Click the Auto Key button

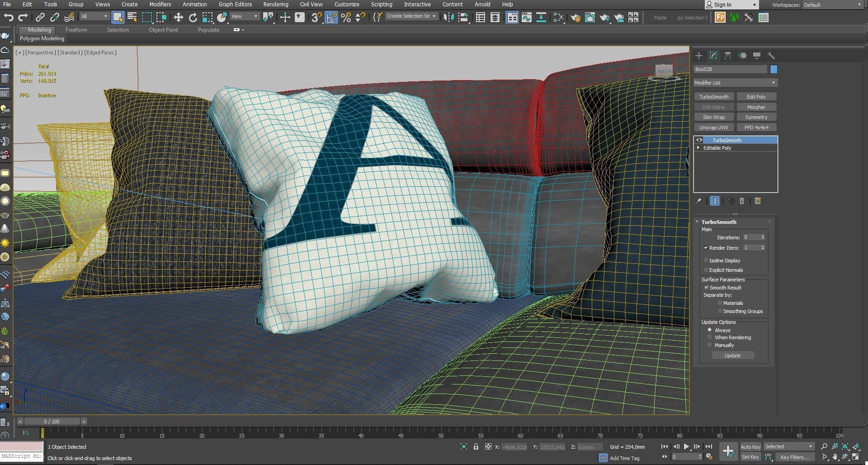pyautogui.click(x=750, y=447)
